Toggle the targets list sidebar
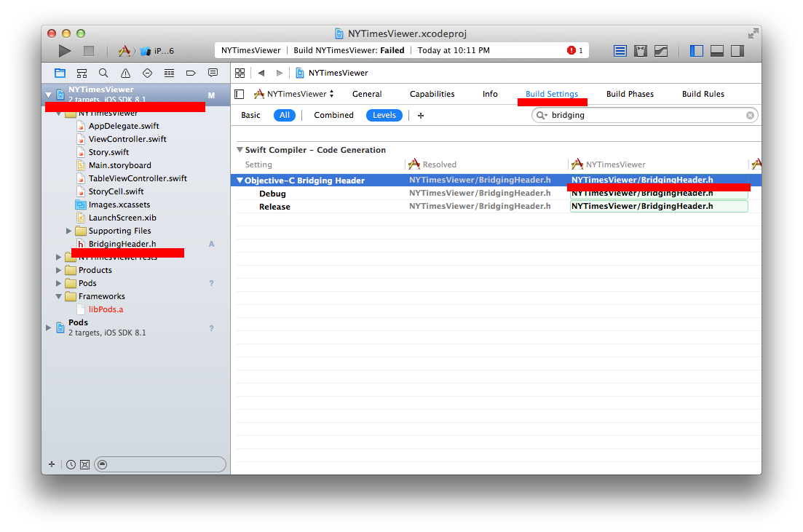This screenshot has width=803, height=532. click(240, 94)
